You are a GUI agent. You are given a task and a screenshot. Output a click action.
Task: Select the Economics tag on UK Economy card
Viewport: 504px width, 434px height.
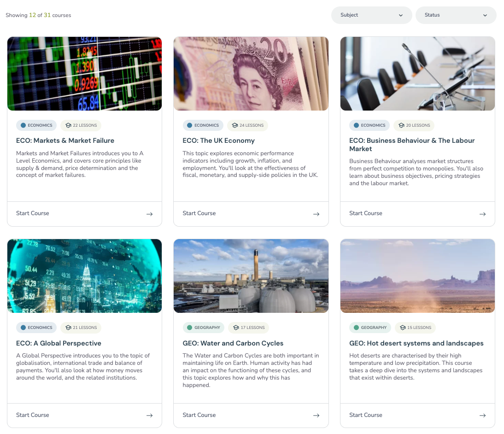(203, 125)
